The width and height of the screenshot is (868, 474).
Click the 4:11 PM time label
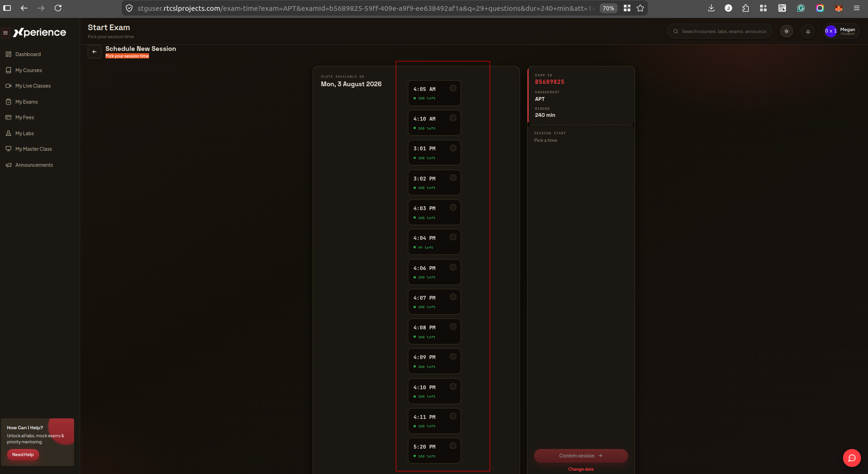tap(424, 417)
